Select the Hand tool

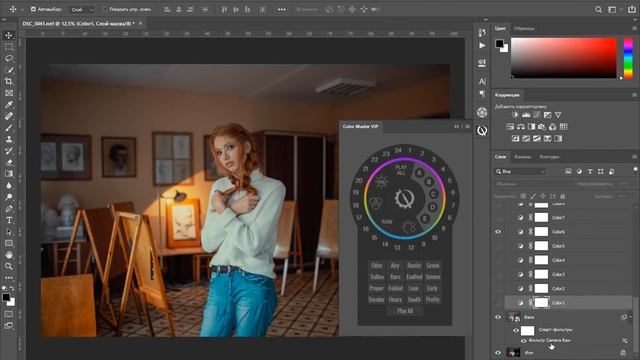click(x=9, y=255)
